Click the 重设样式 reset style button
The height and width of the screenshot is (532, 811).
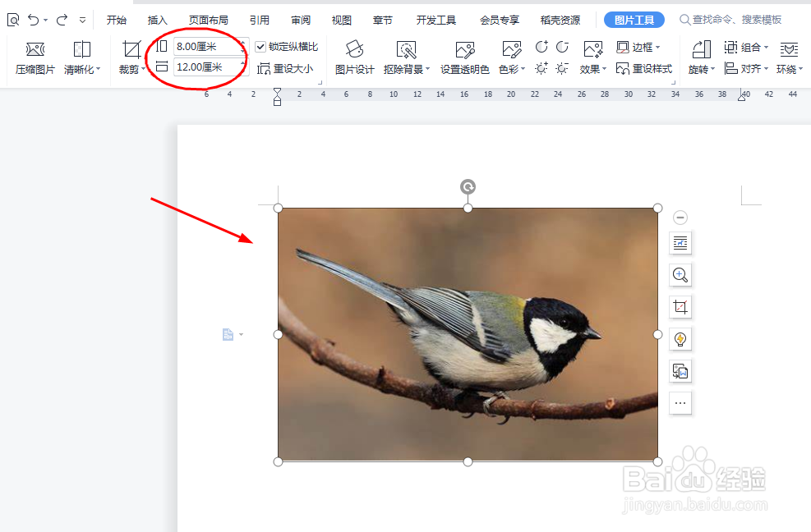[644, 68]
